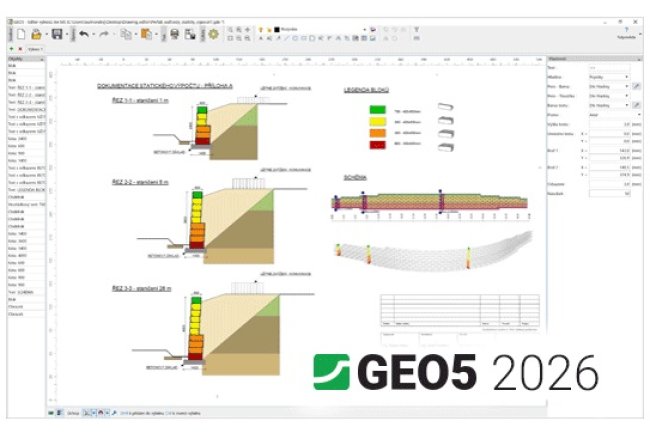Open the Save dropdown arrow

(67, 34)
